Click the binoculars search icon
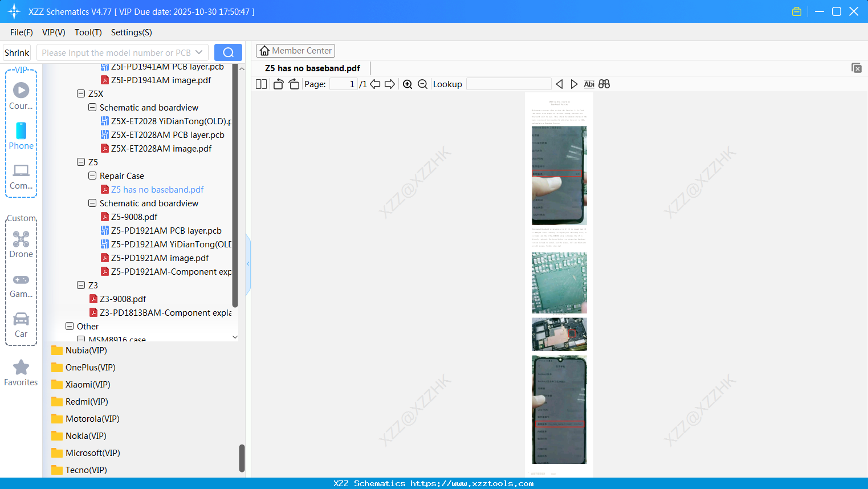Image resolution: width=868 pixels, height=489 pixels. (604, 84)
